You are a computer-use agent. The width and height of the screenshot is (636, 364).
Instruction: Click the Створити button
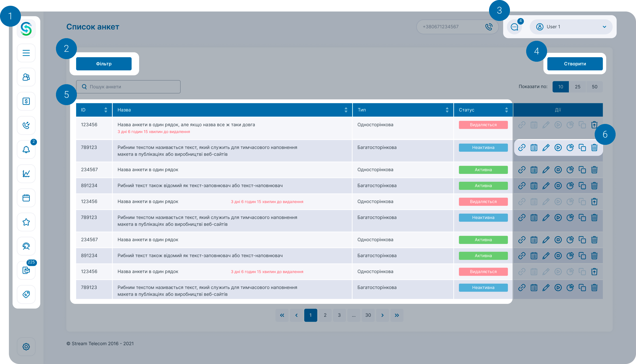coord(575,64)
